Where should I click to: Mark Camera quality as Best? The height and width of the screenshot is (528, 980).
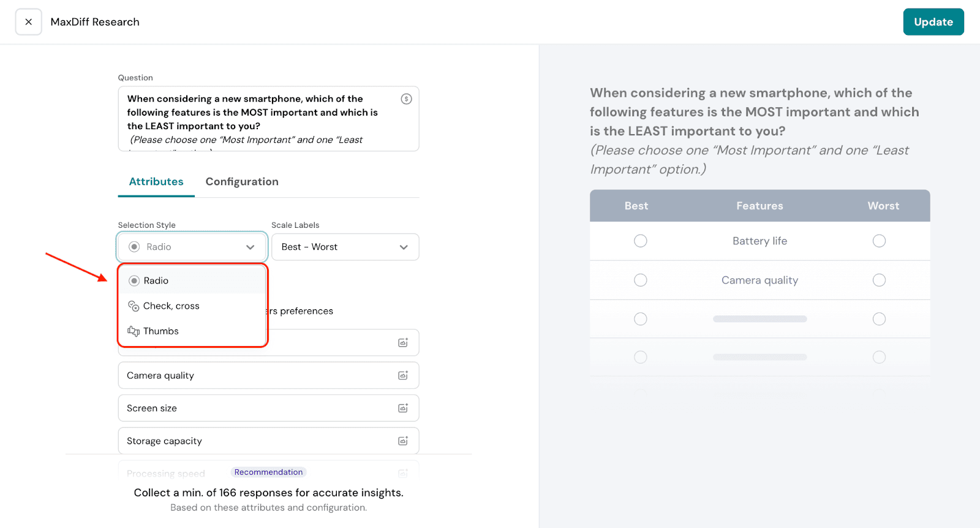640,280
